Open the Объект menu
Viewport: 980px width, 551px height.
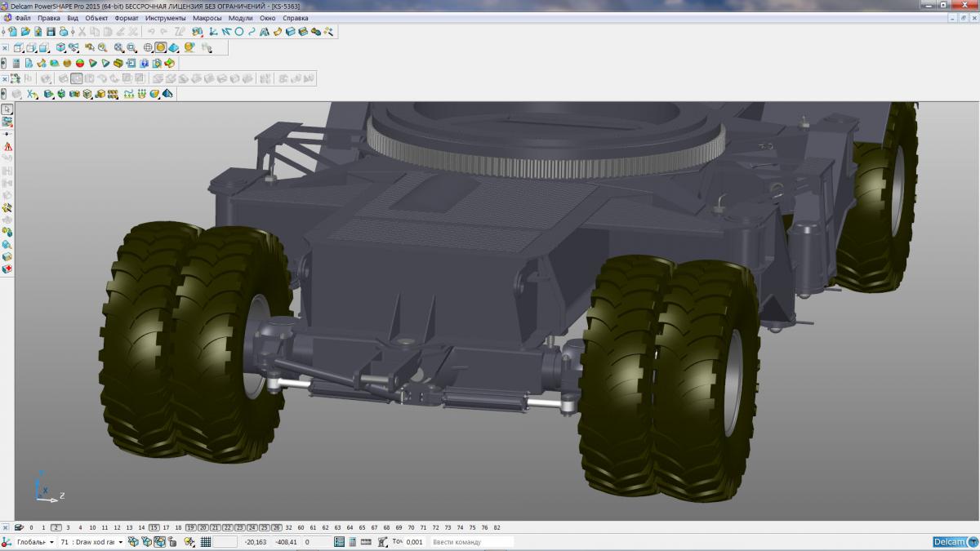click(x=96, y=18)
